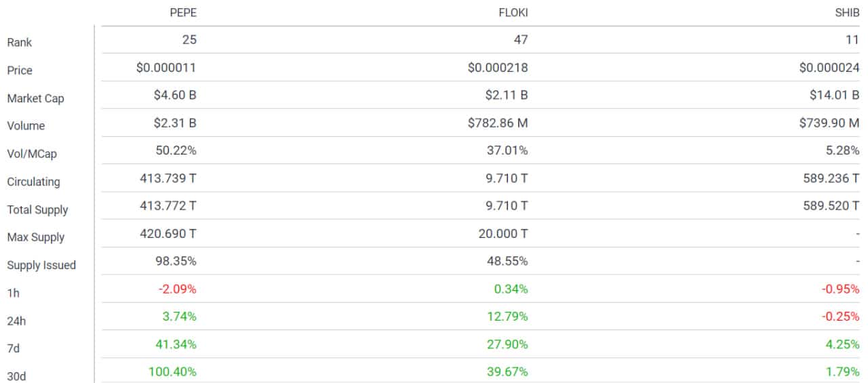Image resolution: width=868 pixels, height=383 pixels.
Task: Select the Supply Issued row label
Action: coord(41,265)
